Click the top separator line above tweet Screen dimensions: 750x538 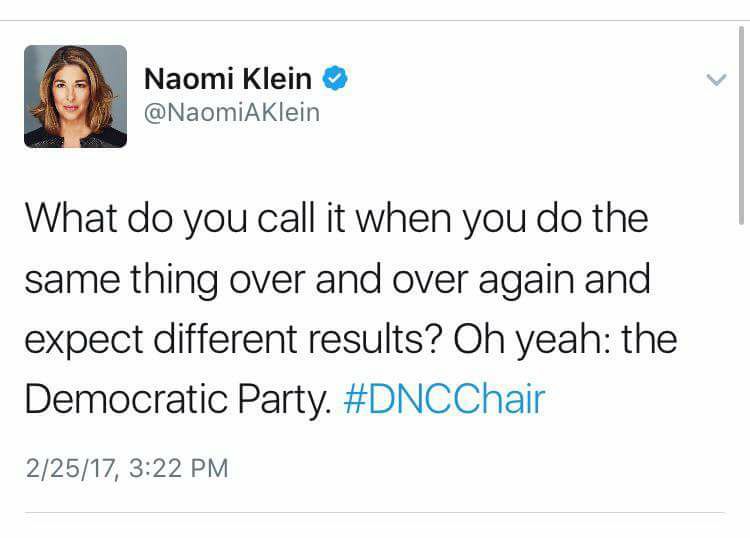point(375,21)
